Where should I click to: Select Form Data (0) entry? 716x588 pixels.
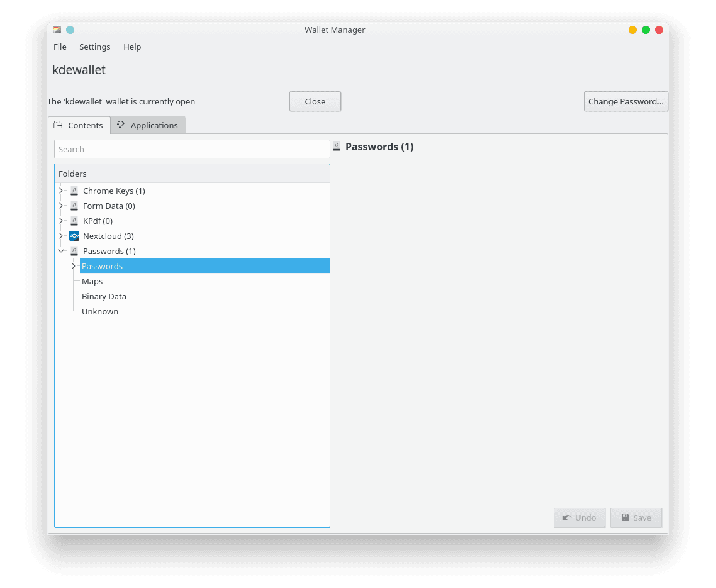(x=109, y=206)
